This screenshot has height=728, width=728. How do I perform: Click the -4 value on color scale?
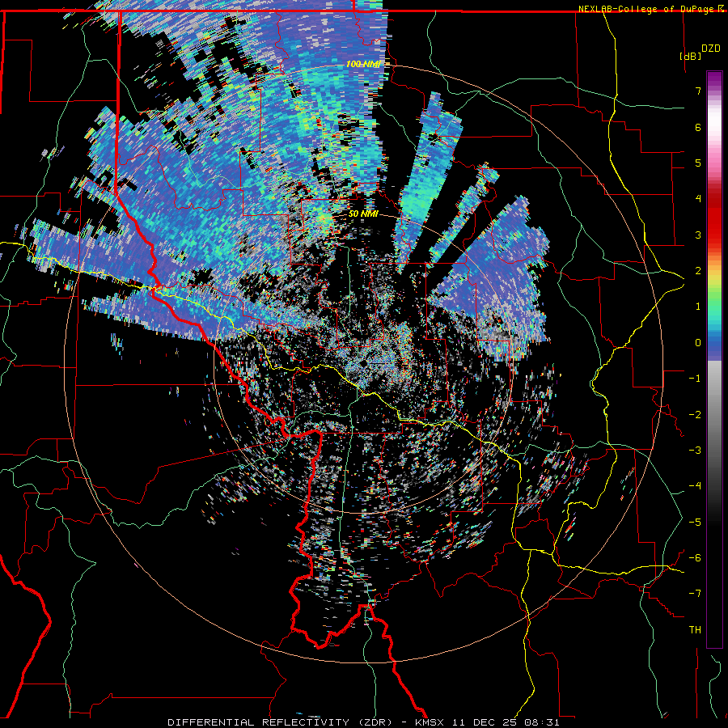coord(695,486)
